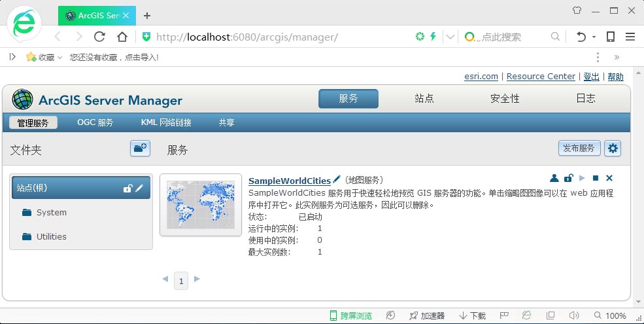Screen dimensions: 644x324
Task: Stop the SampleWorldCities service with the square icon
Action: click(x=596, y=178)
